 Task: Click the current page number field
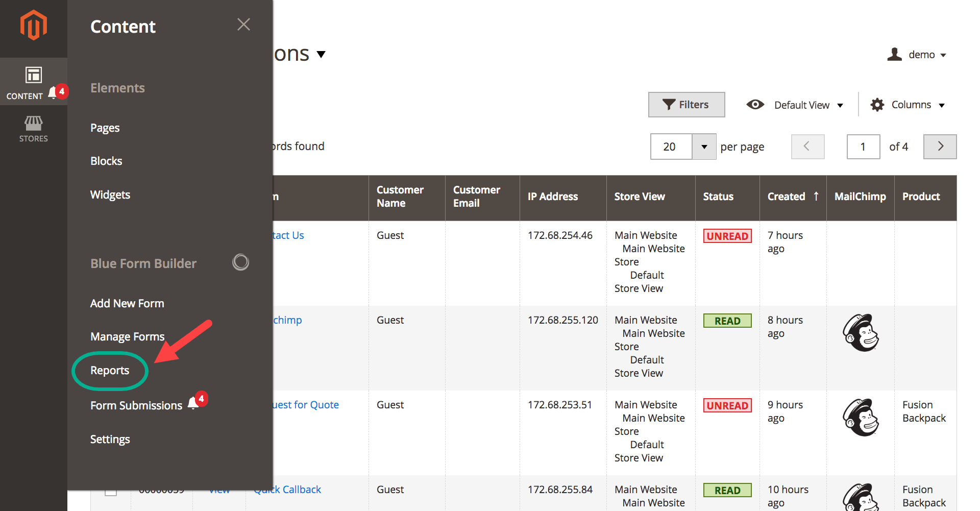click(863, 147)
